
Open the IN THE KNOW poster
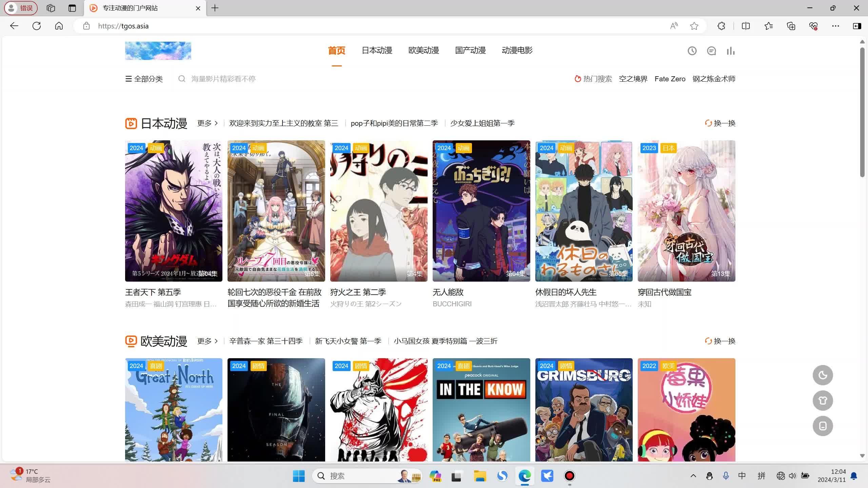[481, 410]
